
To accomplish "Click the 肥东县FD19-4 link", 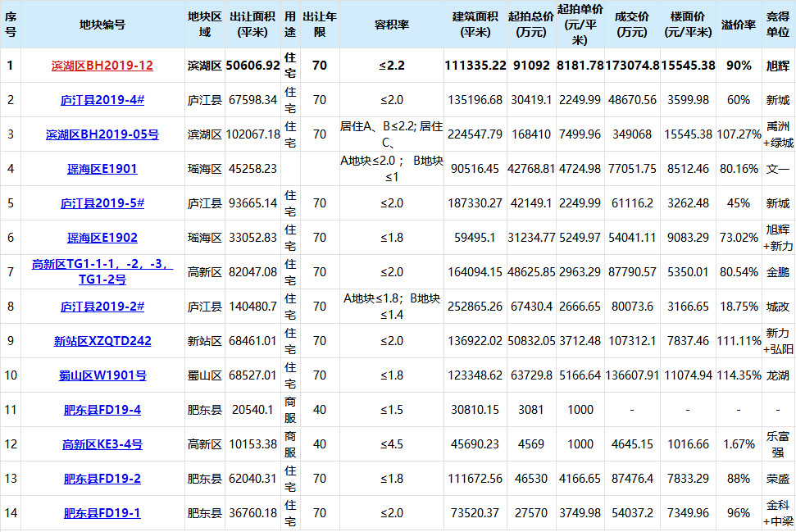I will pos(102,410).
